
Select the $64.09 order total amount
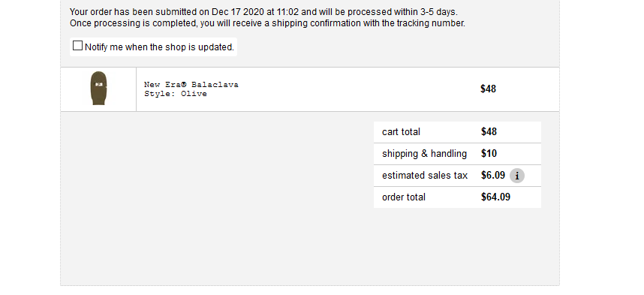[x=495, y=197]
